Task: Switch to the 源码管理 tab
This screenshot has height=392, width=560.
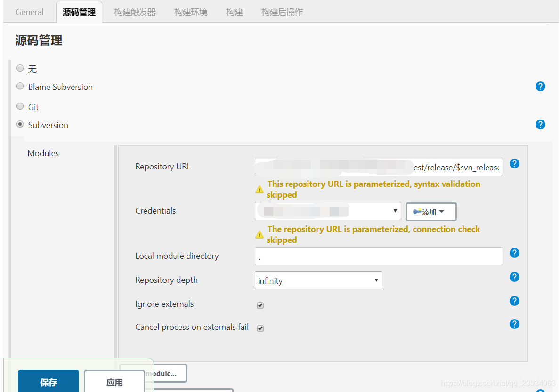Action: click(79, 12)
